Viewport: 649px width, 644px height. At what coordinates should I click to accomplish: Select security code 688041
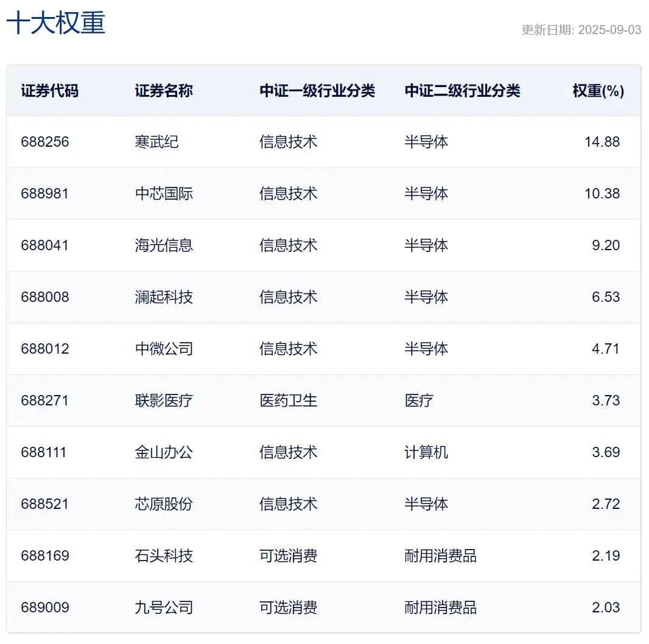tap(44, 245)
